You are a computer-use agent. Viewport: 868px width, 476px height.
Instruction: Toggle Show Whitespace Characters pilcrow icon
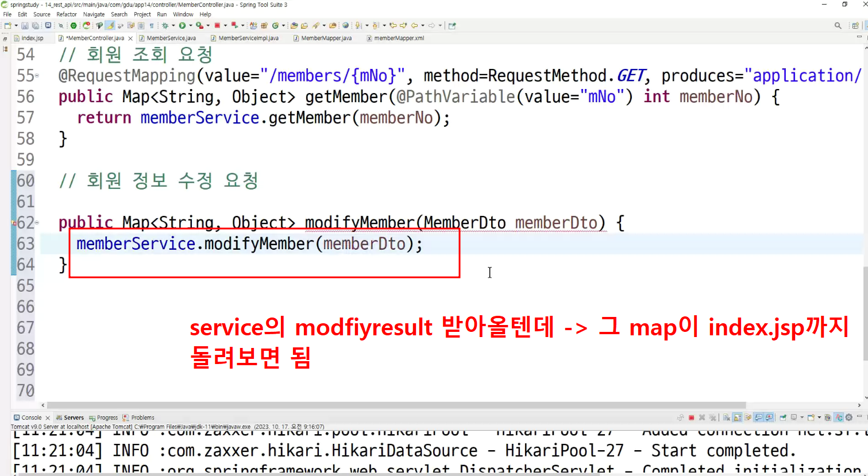152,25
